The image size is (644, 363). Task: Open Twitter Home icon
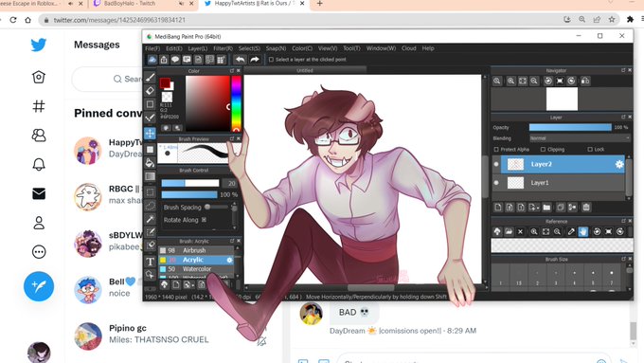coord(39,77)
